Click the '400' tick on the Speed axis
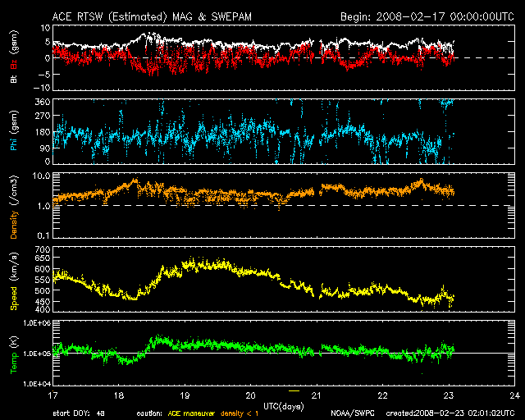This screenshot has height=420, width=525. (x=43, y=310)
